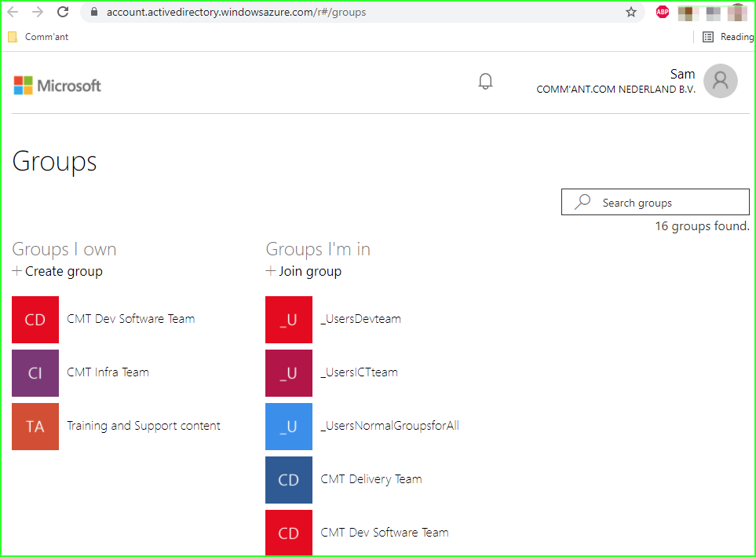Click the CD tile in Groups I own

(x=35, y=320)
